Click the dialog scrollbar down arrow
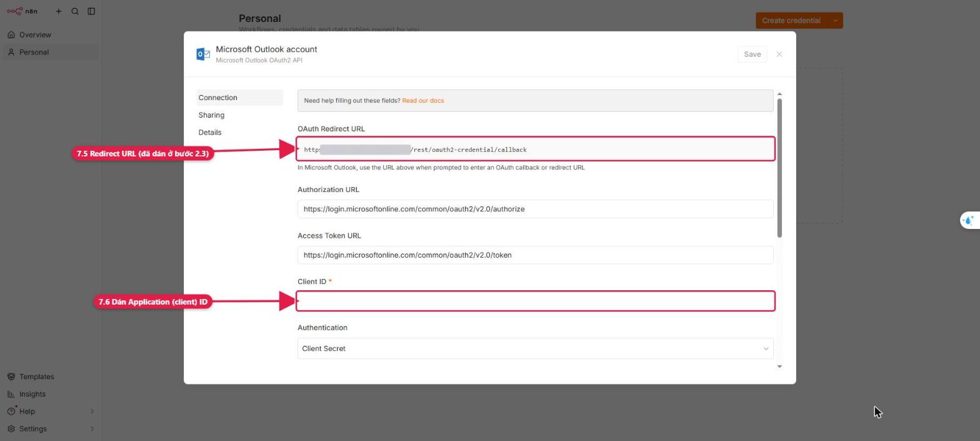The height and width of the screenshot is (441, 980). (x=779, y=367)
